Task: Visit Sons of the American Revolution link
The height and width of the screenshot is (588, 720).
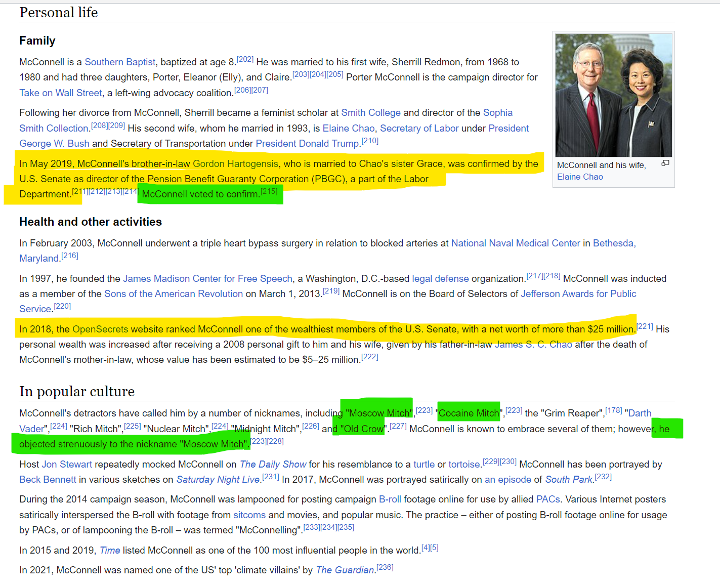Action: coord(174,293)
